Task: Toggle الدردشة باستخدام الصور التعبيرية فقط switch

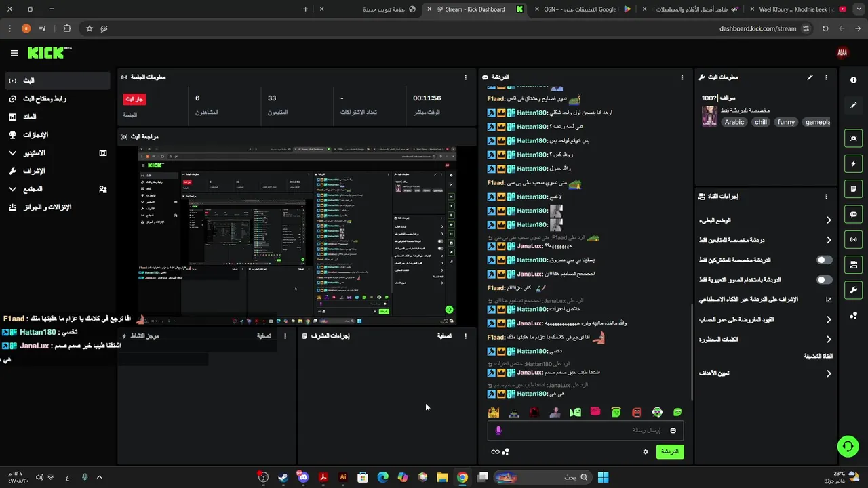Action: [824, 280]
